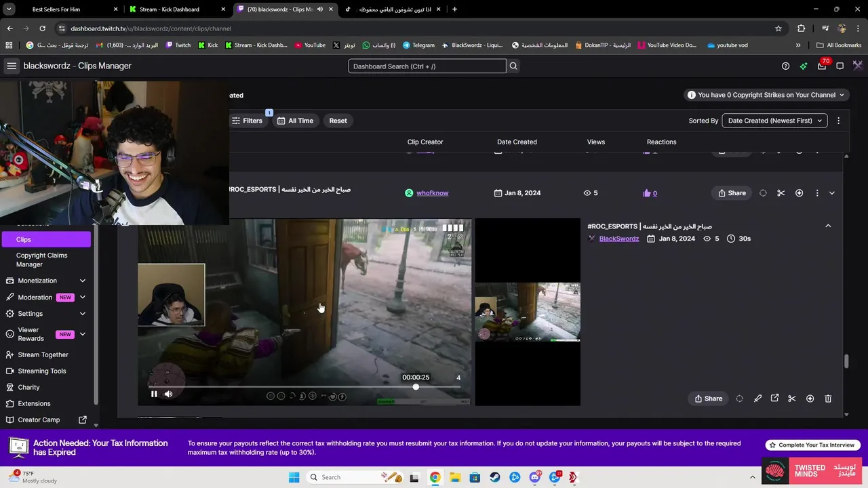868x488 pixels.
Task: Open a new browser tab
Action: pos(454,9)
